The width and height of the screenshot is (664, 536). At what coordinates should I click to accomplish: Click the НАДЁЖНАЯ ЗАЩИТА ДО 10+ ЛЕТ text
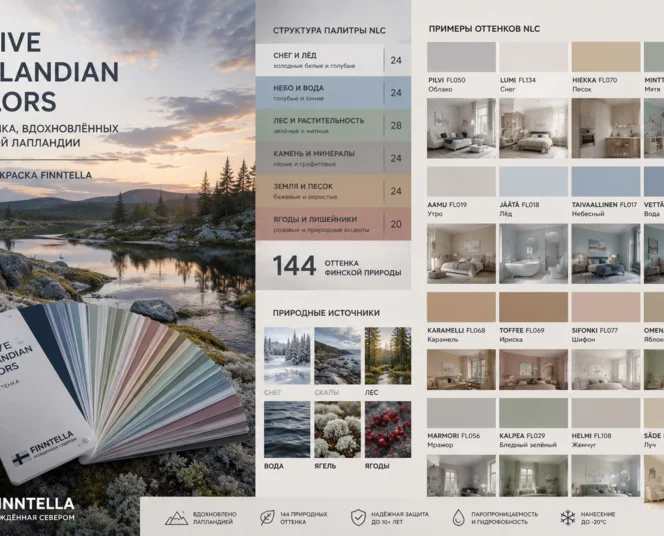tap(400, 518)
